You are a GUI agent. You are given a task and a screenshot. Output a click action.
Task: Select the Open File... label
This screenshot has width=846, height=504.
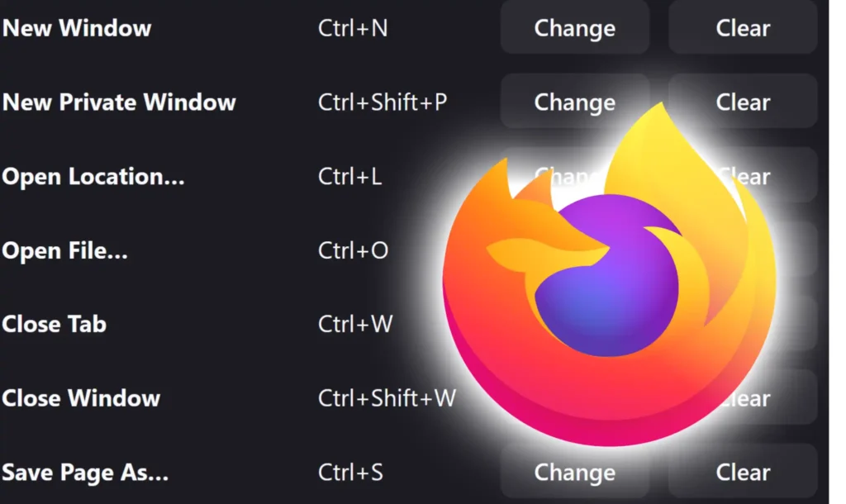click(x=64, y=251)
